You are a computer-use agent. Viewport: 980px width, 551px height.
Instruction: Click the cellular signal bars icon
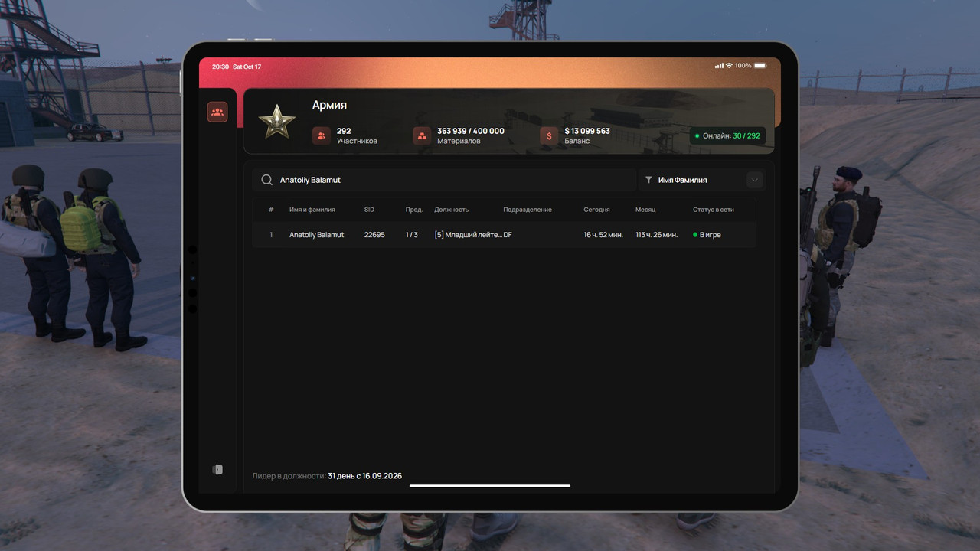(719, 66)
